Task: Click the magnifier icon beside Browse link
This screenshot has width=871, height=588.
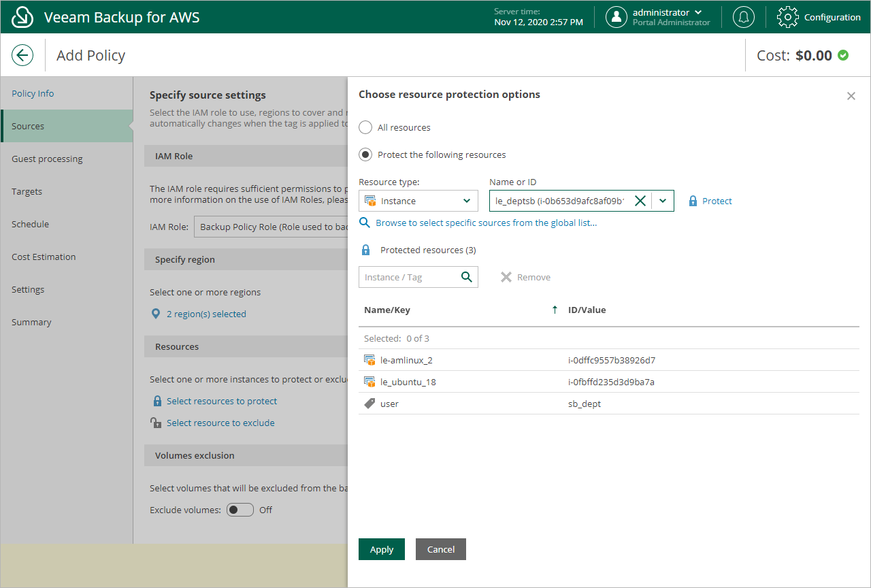Action: 365,223
